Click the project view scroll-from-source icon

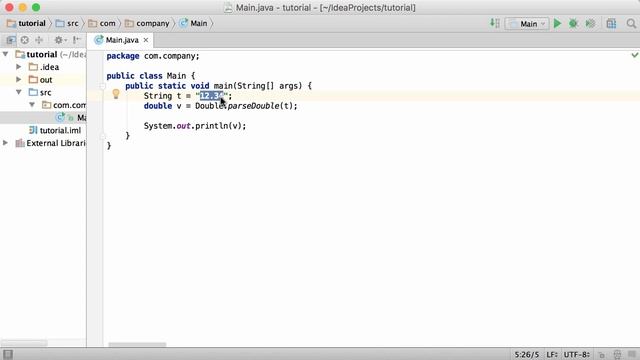point(11,40)
